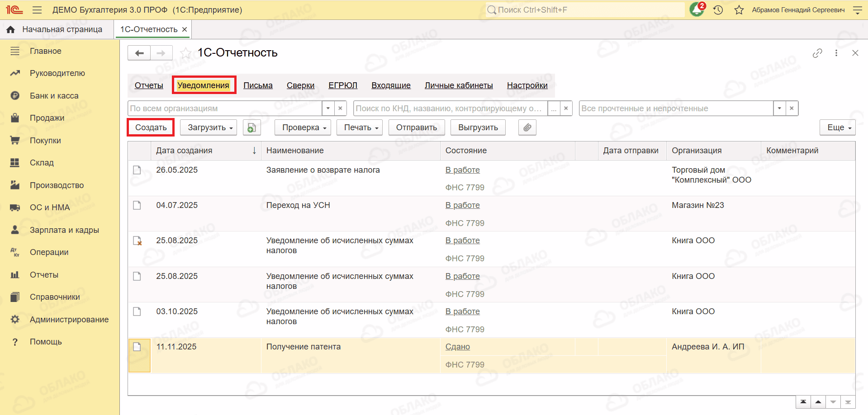Jump to the last row of the list
Screen dimensions: 868x415
pyautogui.click(x=848, y=402)
